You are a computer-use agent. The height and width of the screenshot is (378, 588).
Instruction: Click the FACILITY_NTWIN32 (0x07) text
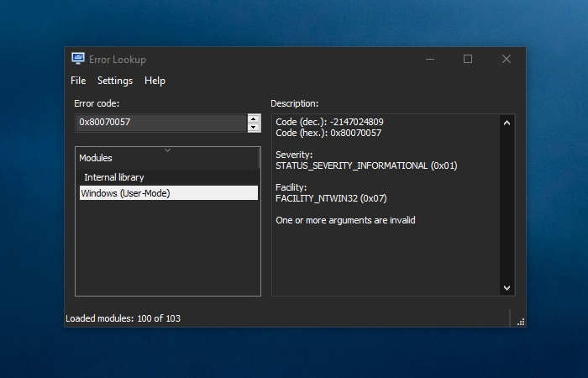tap(331, 198)
